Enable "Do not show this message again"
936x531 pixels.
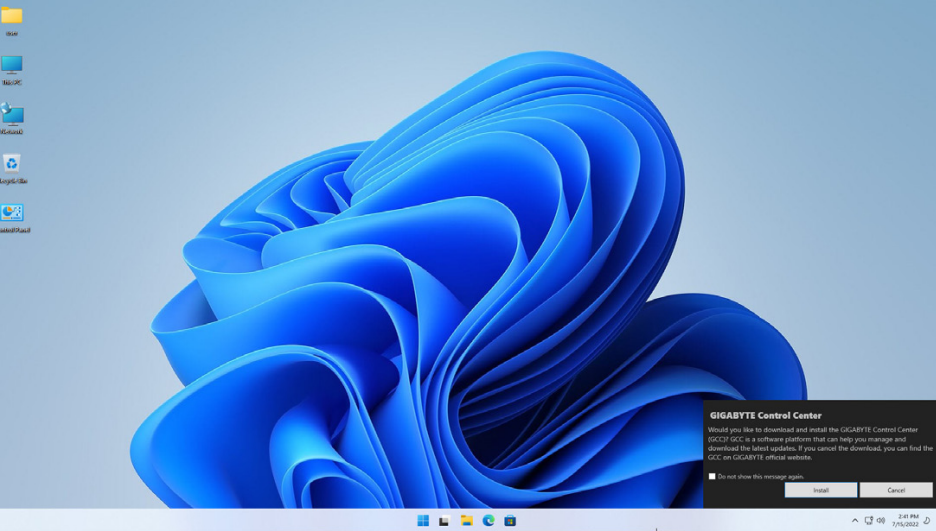coord(712,476)
